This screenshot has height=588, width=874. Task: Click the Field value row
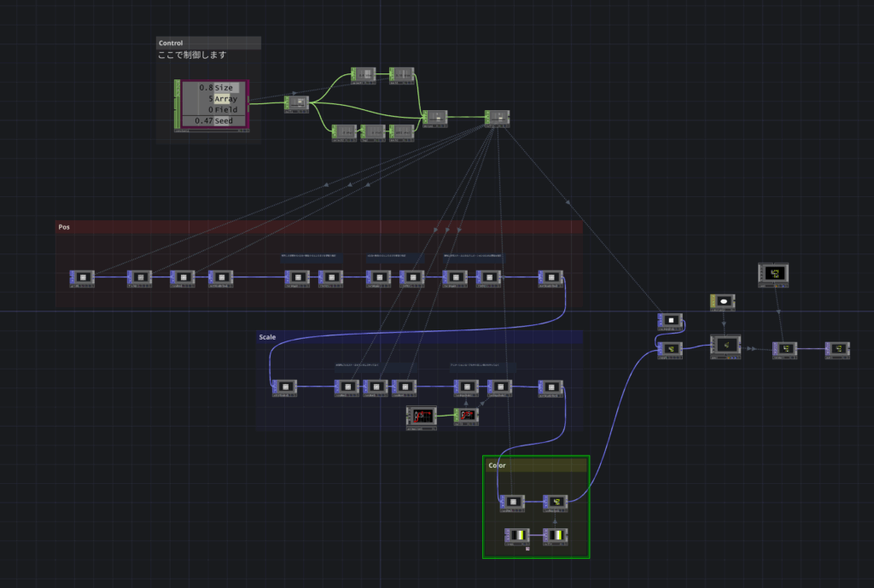point(213,110)
